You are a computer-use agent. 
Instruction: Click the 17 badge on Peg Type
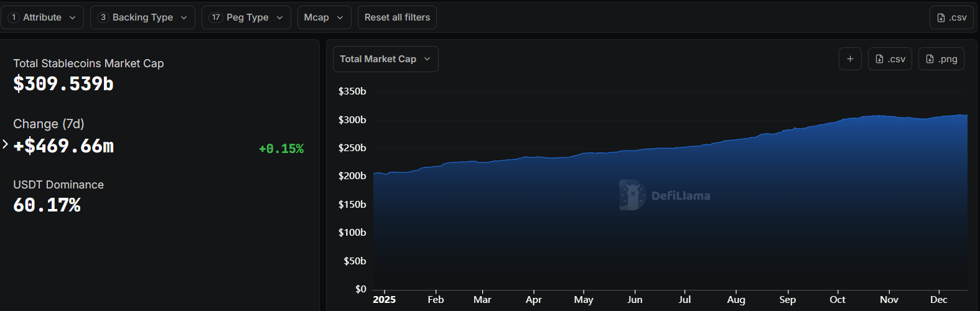[x=216, y=17]
